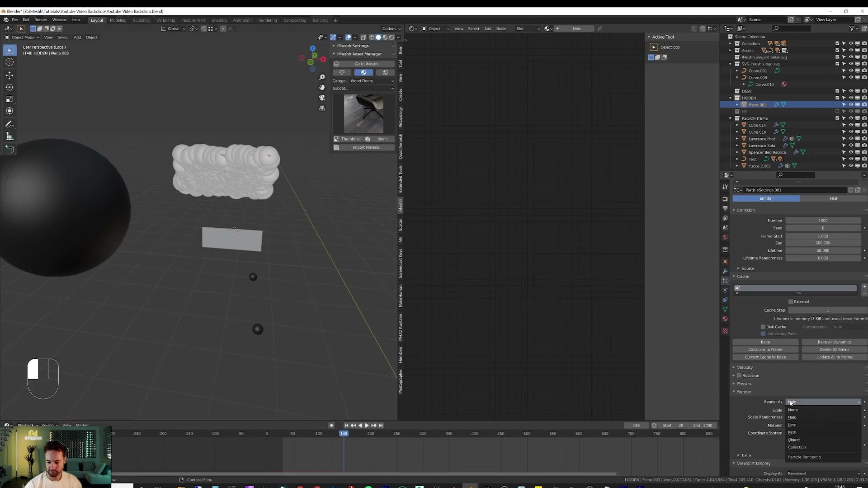Switch perspective/orthographic grid icon
Screen dimensions: 868x488
coord(322,108)
